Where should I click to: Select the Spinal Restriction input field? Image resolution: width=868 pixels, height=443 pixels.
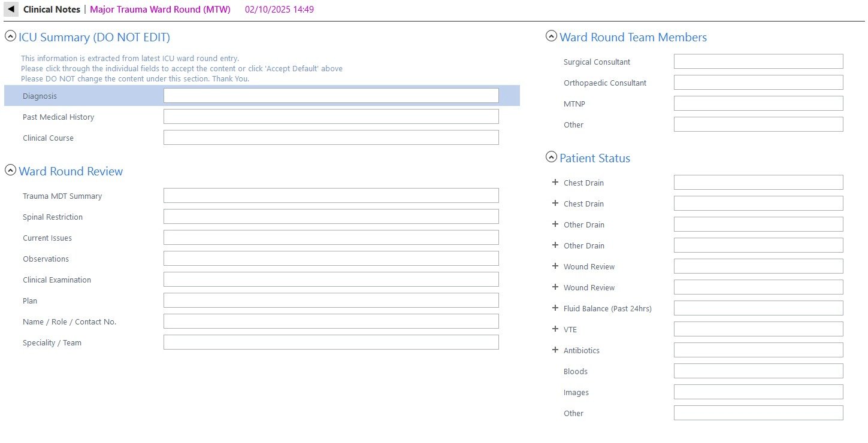331,217
